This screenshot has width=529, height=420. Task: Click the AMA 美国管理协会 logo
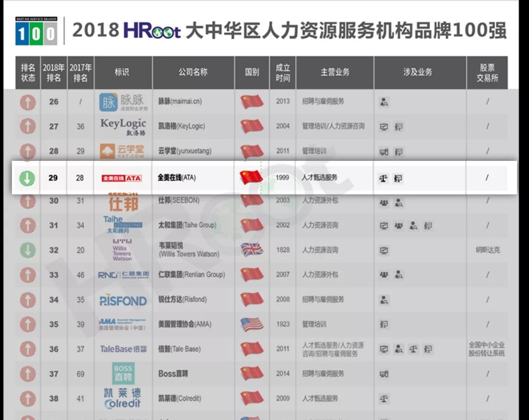[122, 324]
